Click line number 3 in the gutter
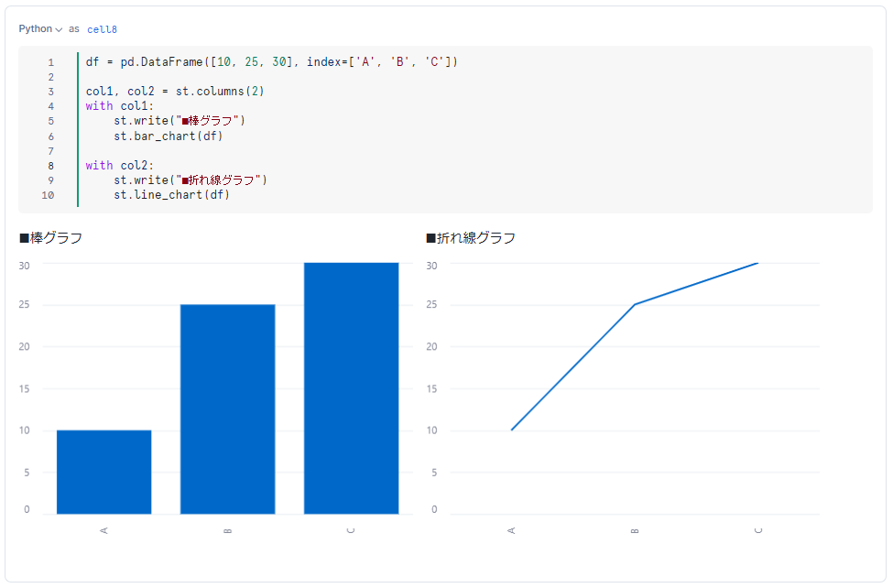Viewport: 893px width, 588px height. (50, 92)
